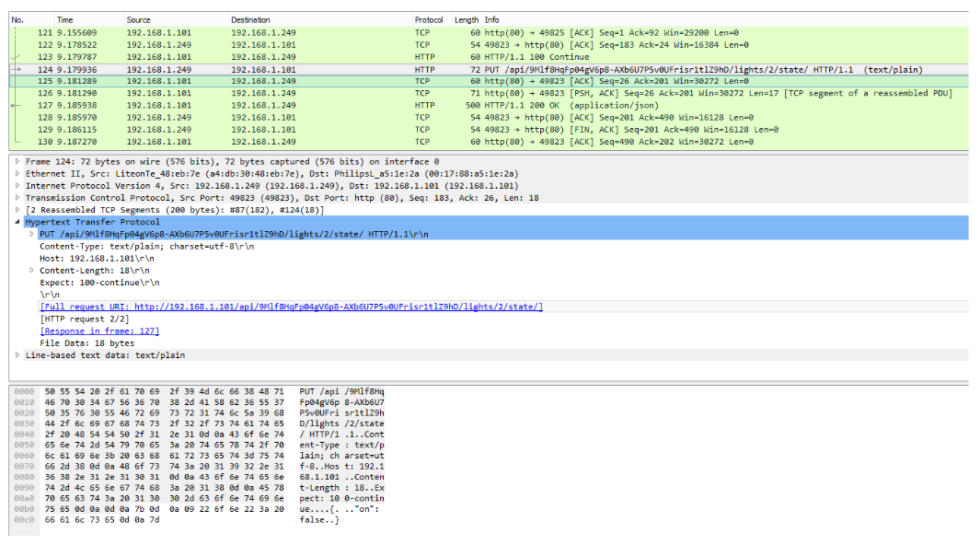The width and height of the screenshot is (980, 545).
Task: Expand the 2 Reassembled TCP Segments node
Action: tap(17, 210)
